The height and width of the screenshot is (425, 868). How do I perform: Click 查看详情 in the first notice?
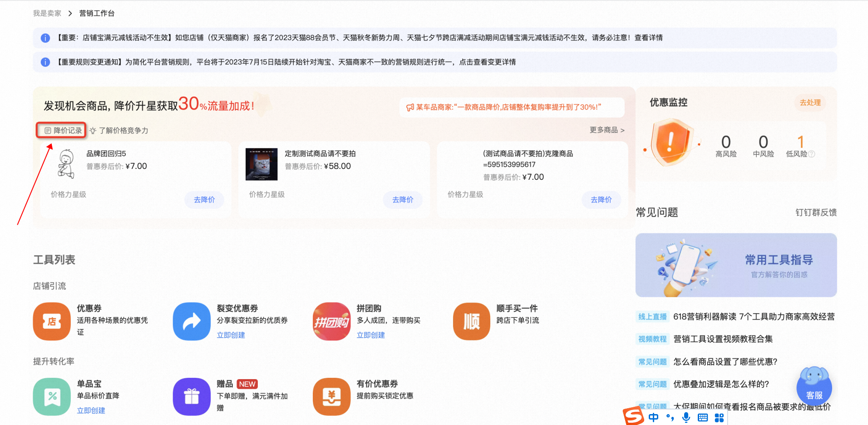(648, 38)
